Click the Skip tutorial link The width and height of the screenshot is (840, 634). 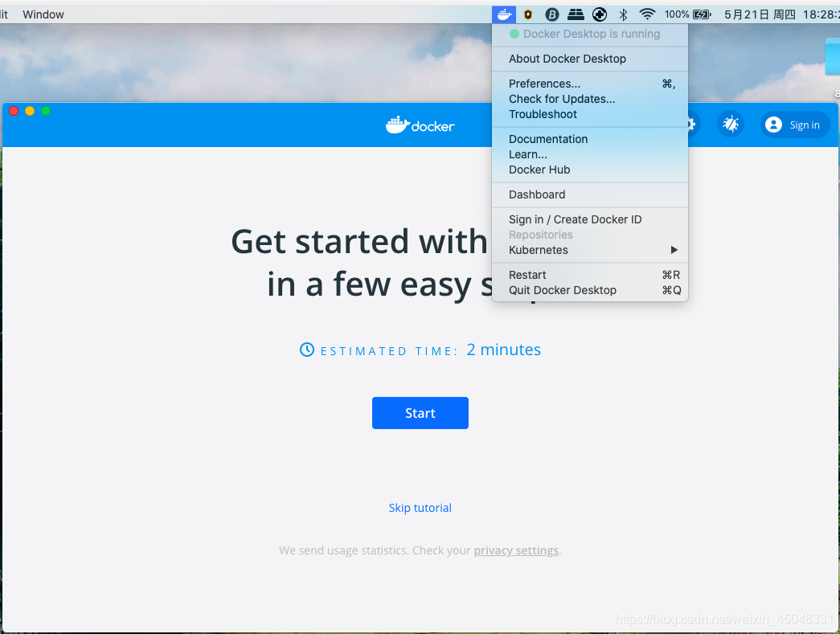(x=420, y=508)
